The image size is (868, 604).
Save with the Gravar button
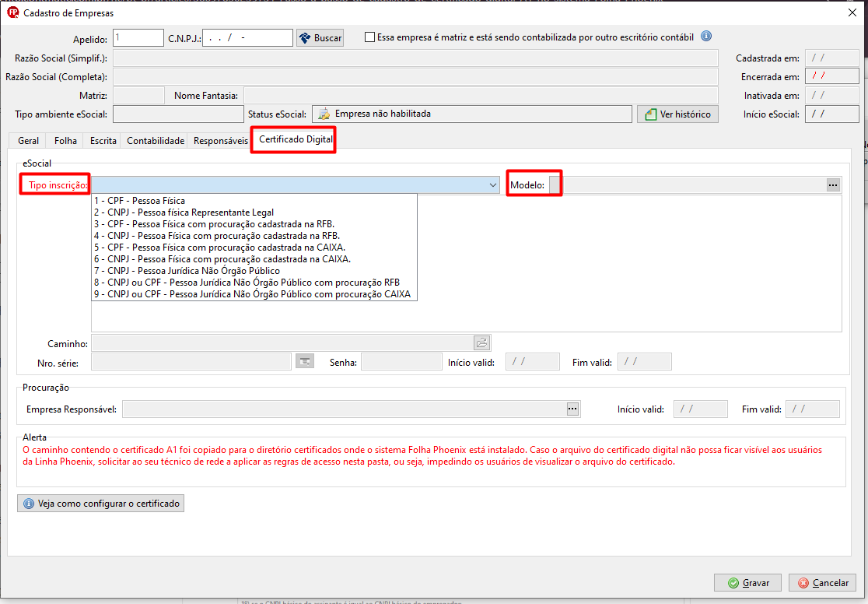coord(747,582)
